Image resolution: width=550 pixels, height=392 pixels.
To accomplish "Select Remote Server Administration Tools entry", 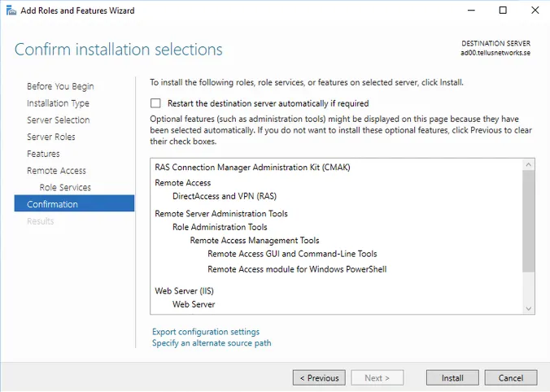I will pyautogui.click(x=221, y=214).
